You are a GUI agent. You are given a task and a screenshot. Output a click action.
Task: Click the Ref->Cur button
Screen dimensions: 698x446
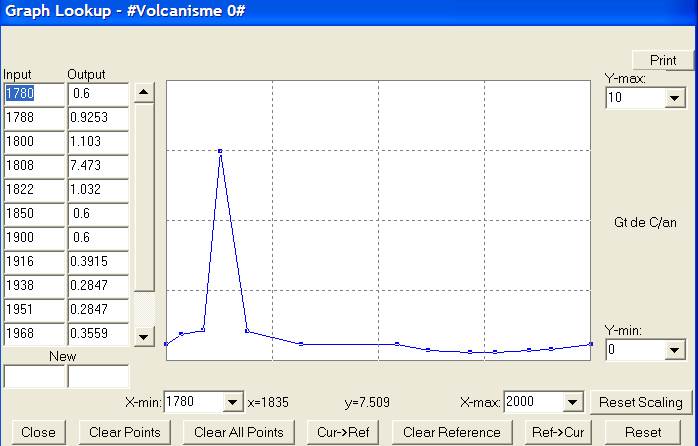coord(558,432)
